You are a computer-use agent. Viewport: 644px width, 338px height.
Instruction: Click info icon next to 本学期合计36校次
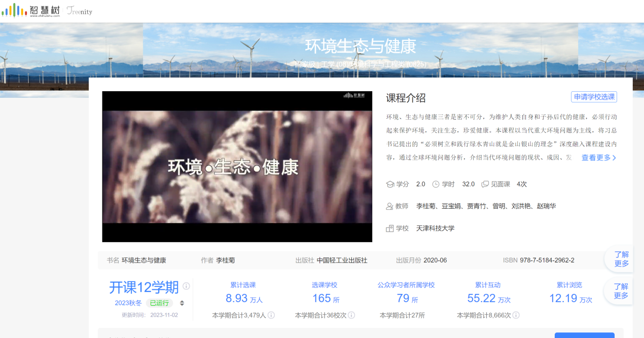point(351,315)
